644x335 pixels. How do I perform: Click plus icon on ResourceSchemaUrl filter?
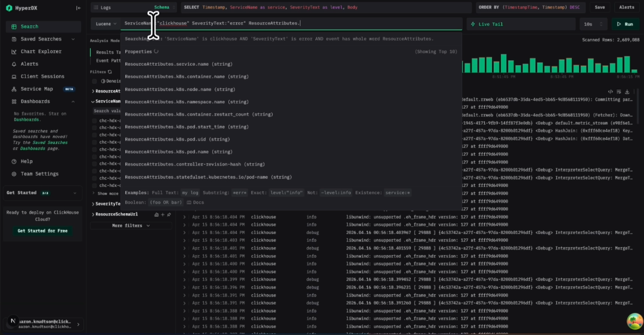tap(163, 214)
